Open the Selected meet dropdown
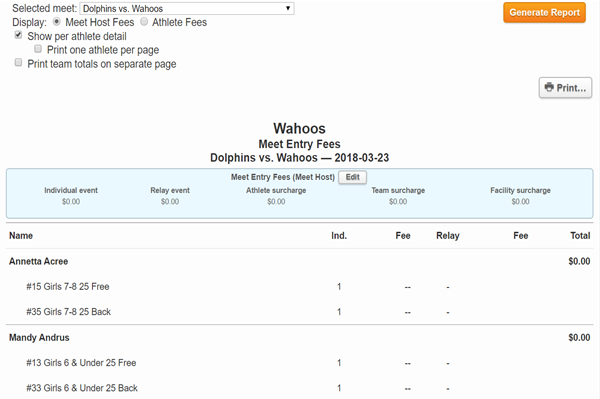The height and width of the screenshot is (399, 600). tap(187, 8)
